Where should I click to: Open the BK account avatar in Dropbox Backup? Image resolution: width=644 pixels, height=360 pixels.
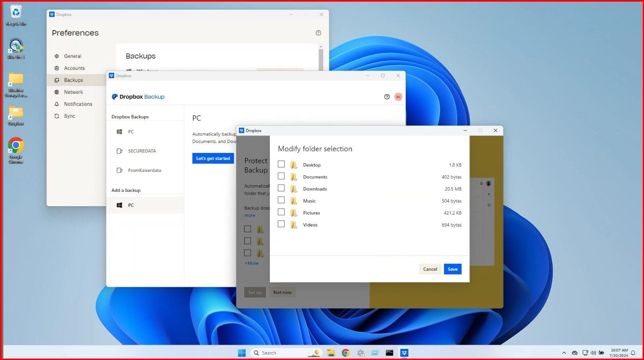tap(398, 97)
